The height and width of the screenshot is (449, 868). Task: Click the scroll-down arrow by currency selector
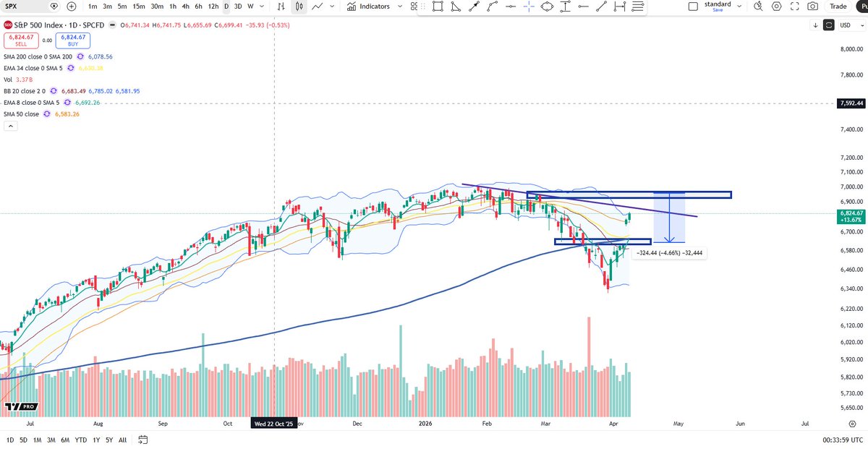815,25
